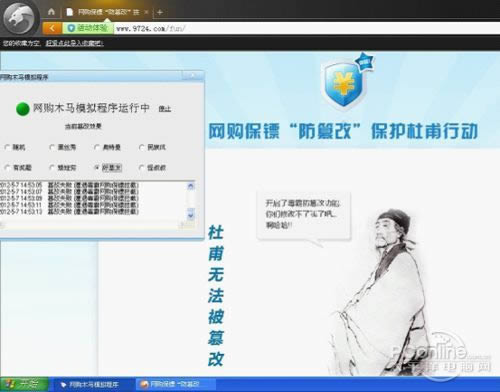Go to the browser home page icon
This screenshot has width=500, height=392.
point(51,12)
